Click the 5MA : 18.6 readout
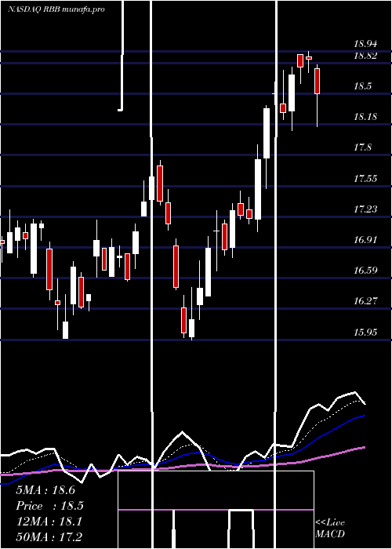 (x=45, y=490)
